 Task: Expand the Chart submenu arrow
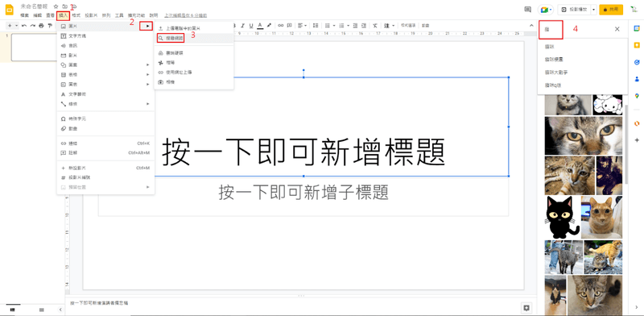point(148,85)
